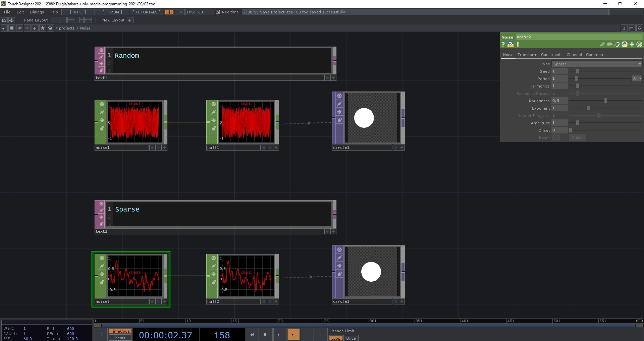This screenshot has height=341, width=644.
Task: Toggle the Realtime checkbox
Action: pos(218,12)
